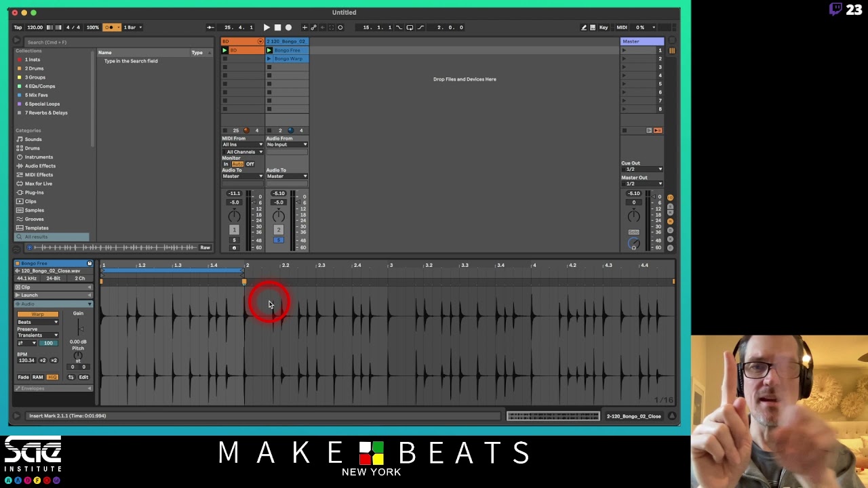Image resolution: width=868 pixels, height=488 pixels.
Task: Toggle the Computer MIDI Keyboard icon
Action: pyautogui.click(x=593, y=27)
